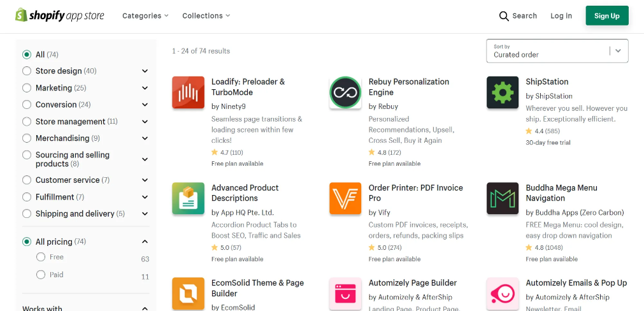Open the Search field in header

[518, 16]
